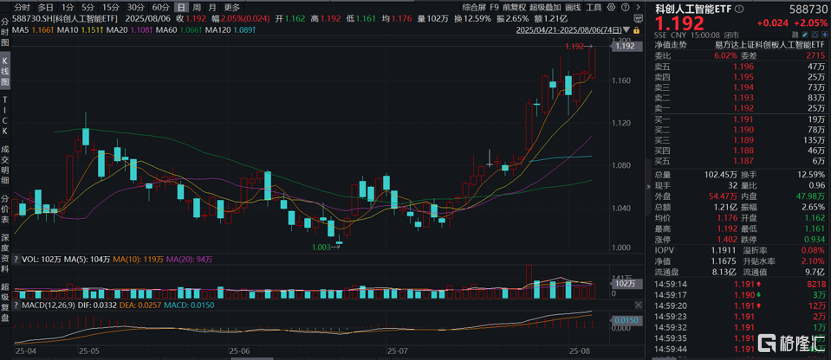Click the 14:59:14 trade tick row
The width and height of the screenshot is (832, 360).
(740, 285)
